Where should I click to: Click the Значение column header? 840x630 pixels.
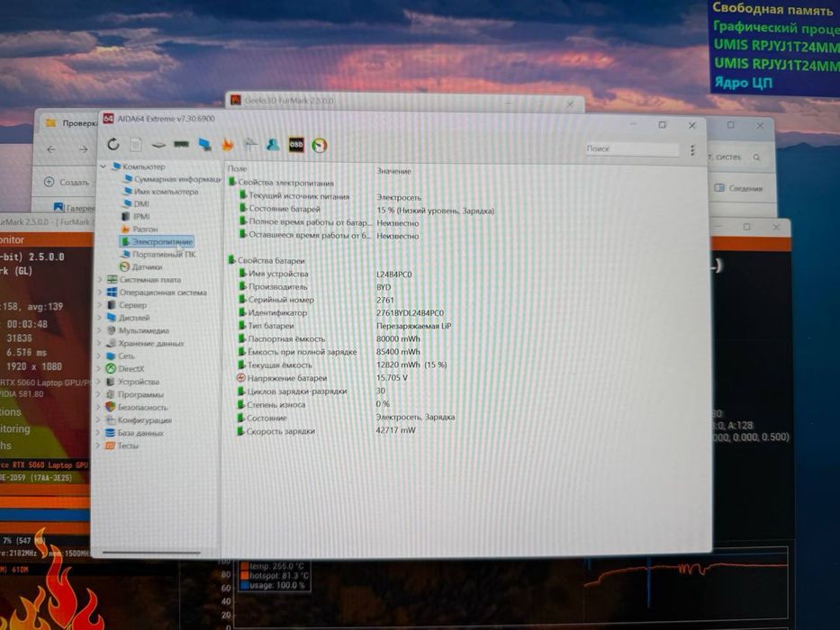pyautogui.click(x=393, y=171)
